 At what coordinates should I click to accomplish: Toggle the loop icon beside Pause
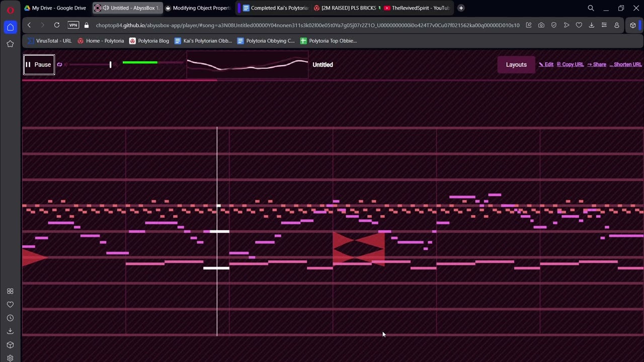point(59,64)
